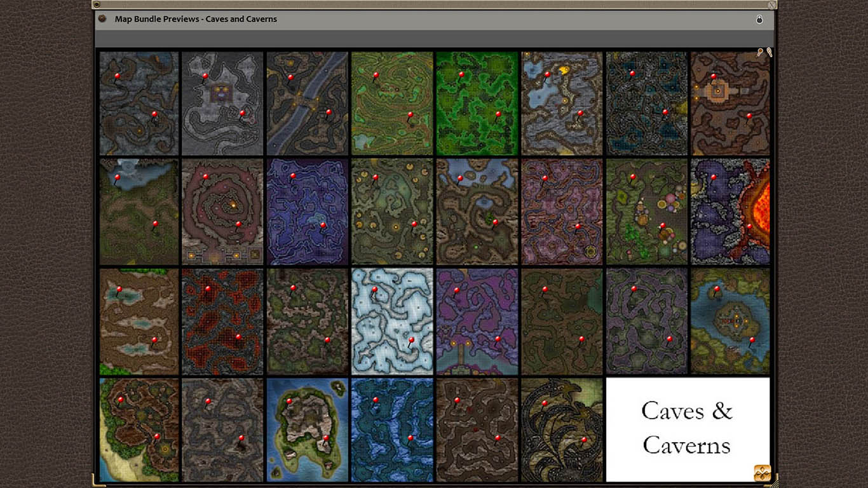Image resolution: width=868 pixels, height=488 pixels.
Task: Click the white magnifier icon top right
Action: click(x=769, y=52)
